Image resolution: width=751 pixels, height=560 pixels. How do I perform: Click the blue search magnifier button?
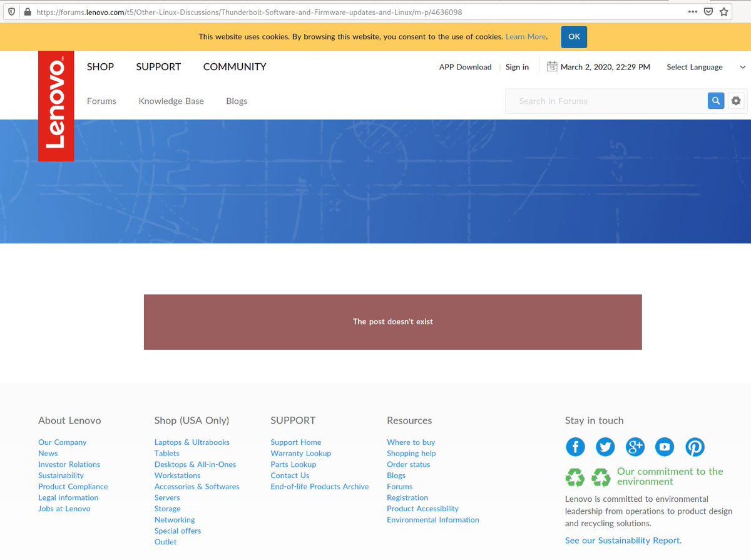716,101
